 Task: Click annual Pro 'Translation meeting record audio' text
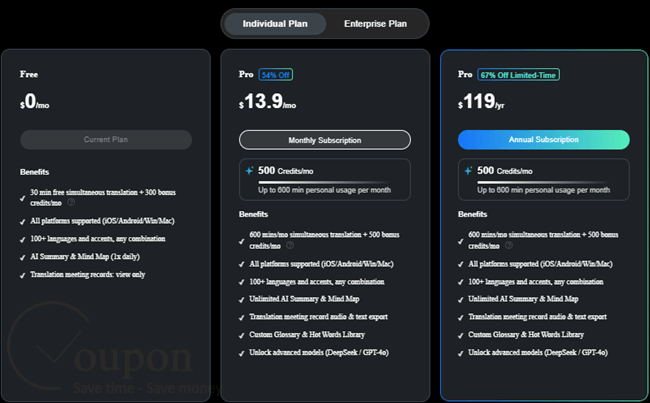[x=538, y=317]
